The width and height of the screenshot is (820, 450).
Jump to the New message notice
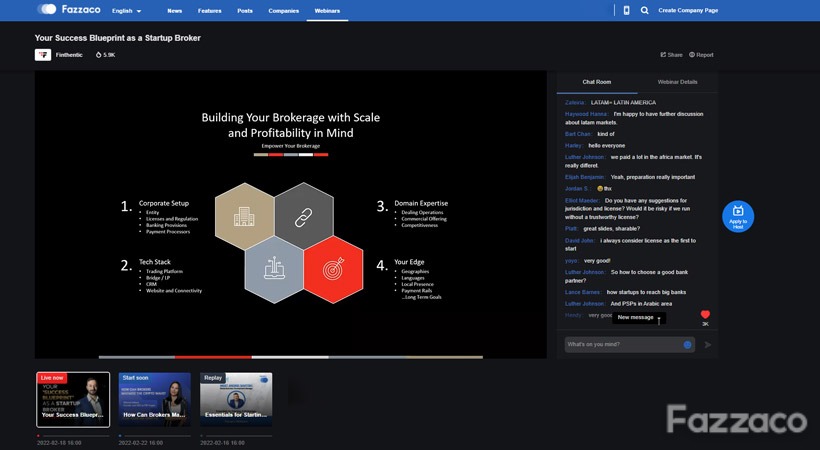[x=639, y=318]
